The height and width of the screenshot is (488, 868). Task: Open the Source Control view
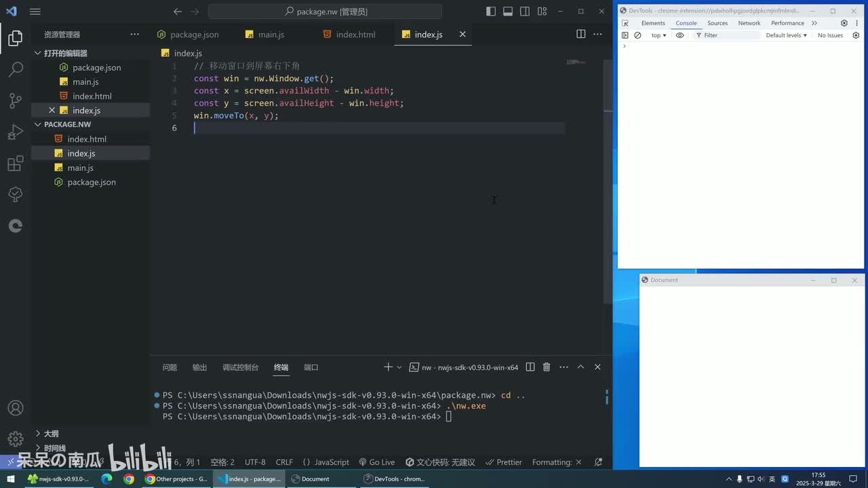click(15, 101)
